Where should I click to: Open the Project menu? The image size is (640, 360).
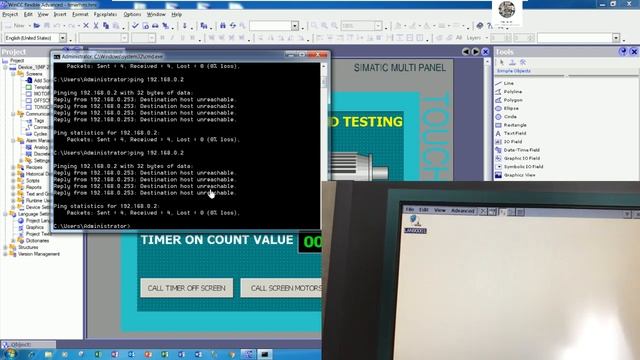click(10, 14)
